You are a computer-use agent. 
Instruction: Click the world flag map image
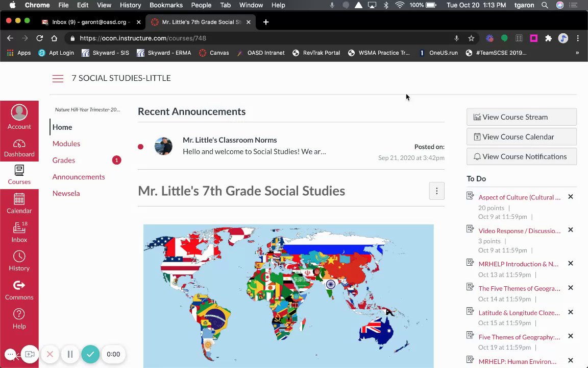coord(288,296)
